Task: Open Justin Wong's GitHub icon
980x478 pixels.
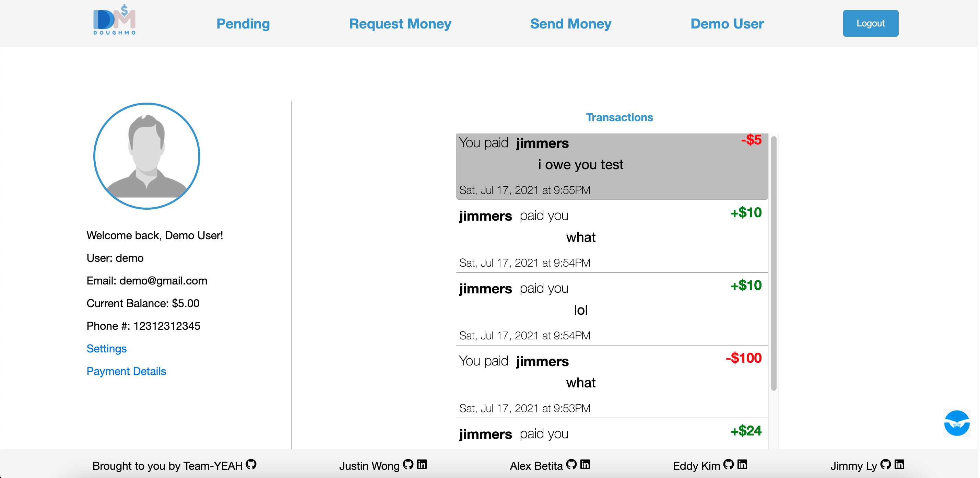Action: pyautogui.click(x=408, y=464)
